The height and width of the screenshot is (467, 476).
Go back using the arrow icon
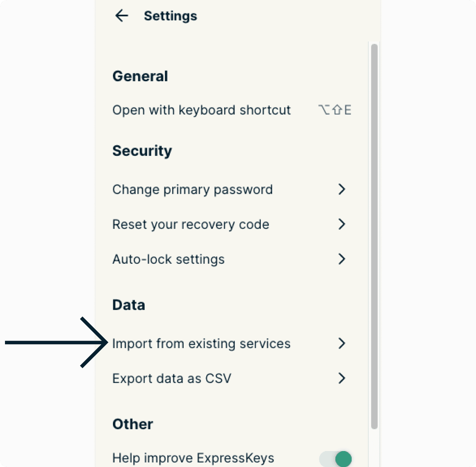click(x=121, y=16)
